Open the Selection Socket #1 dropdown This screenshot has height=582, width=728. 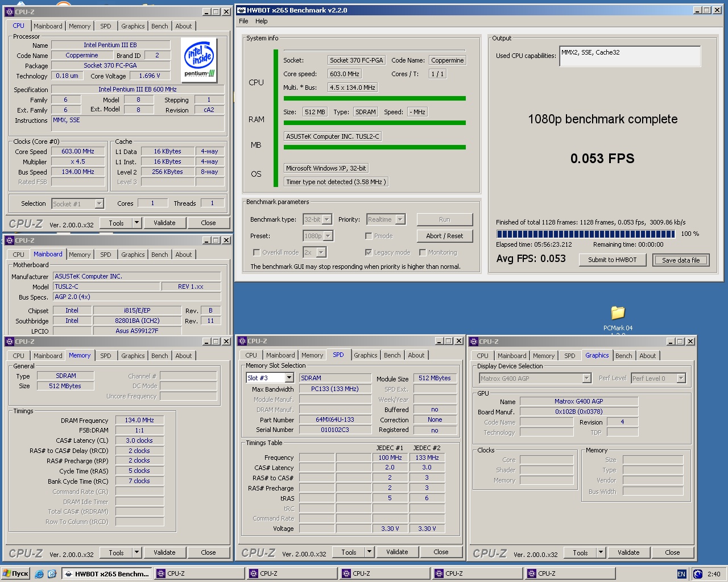(x=99, y=203)
